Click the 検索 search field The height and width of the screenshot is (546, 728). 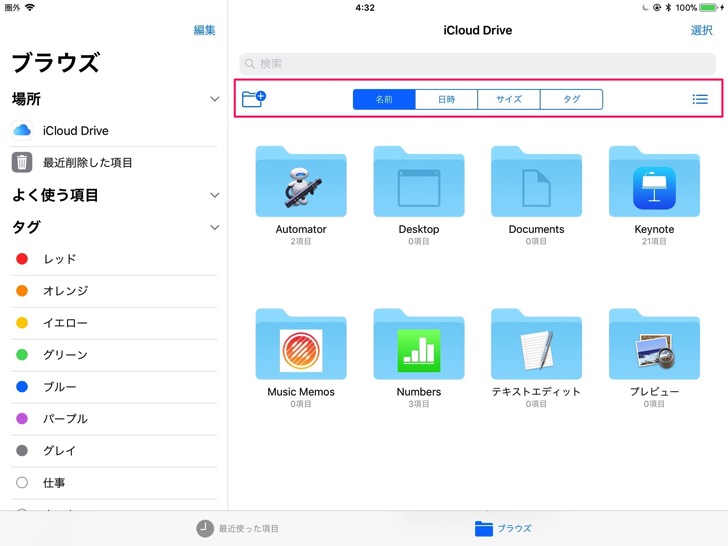tap(477, 64)
